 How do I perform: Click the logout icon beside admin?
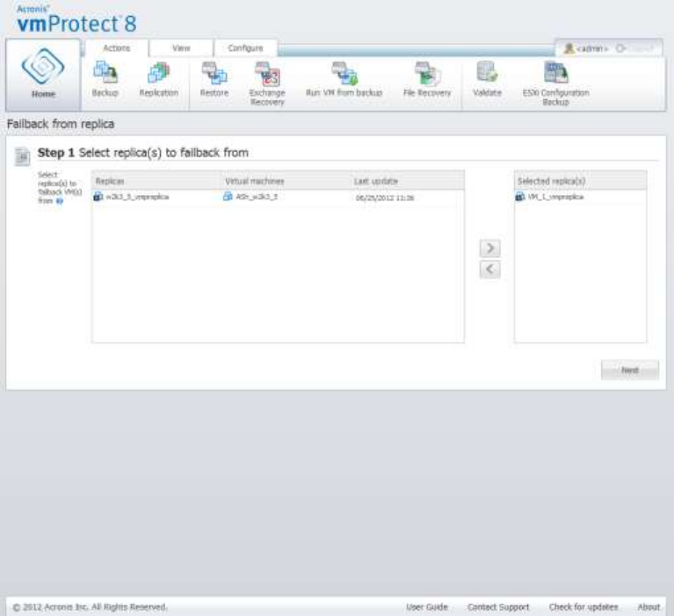[620, 48]
